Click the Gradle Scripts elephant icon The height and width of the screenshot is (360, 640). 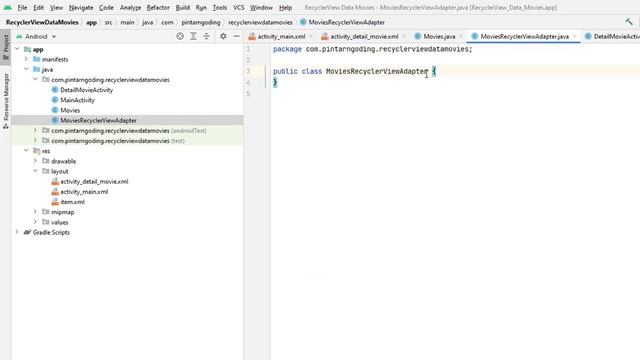[x=27, y=232]
